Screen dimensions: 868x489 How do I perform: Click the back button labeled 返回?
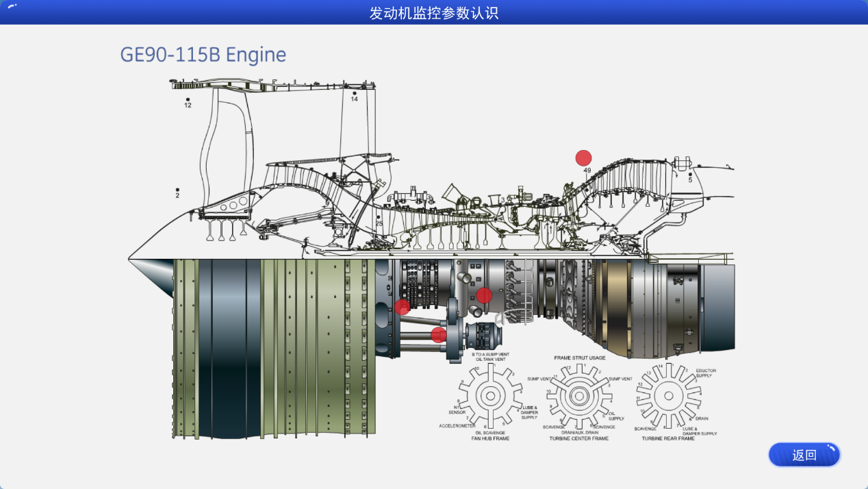click(804, 455)
